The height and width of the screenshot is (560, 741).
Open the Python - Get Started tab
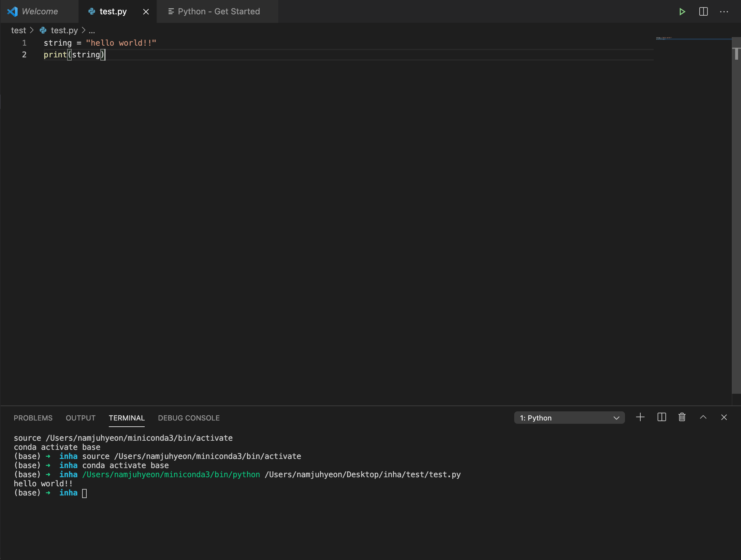coord(218,12)
